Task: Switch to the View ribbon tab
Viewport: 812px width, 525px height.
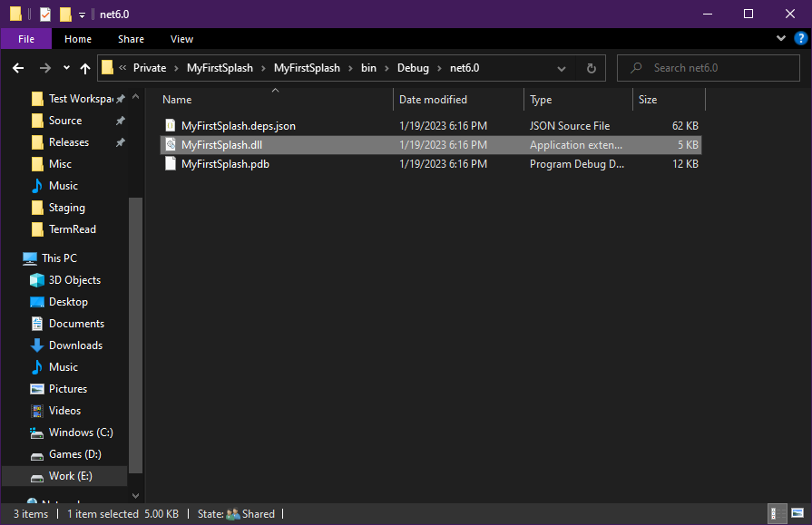Action: 181,39
